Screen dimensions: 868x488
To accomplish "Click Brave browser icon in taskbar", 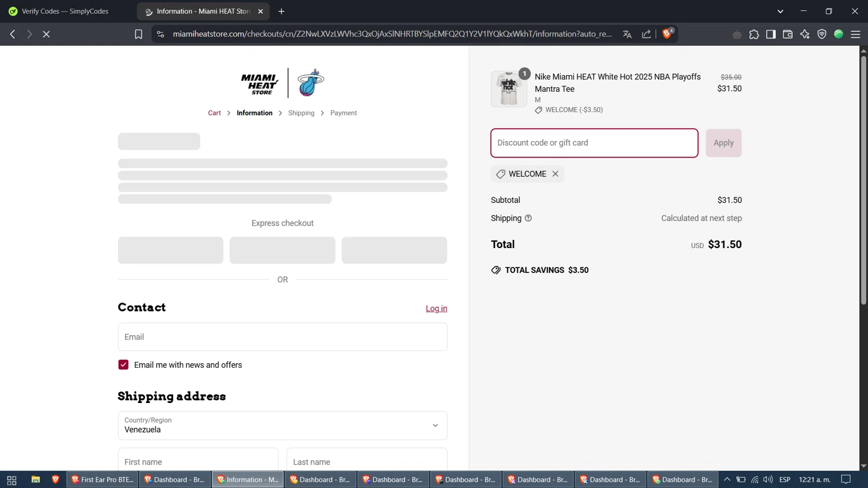I will pos(56,479).
